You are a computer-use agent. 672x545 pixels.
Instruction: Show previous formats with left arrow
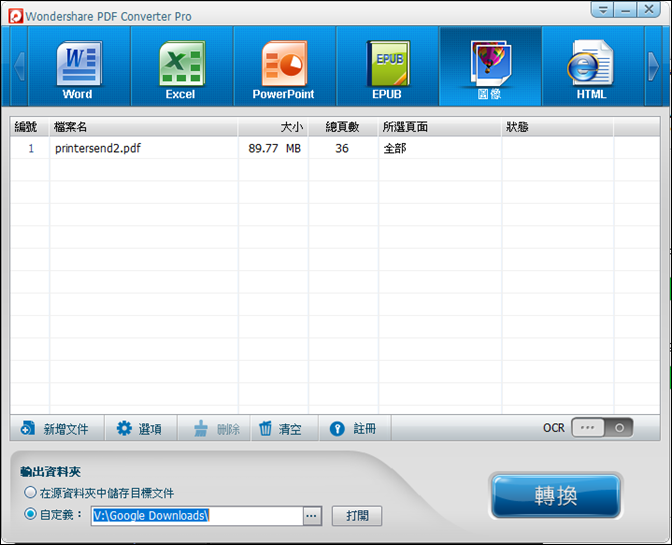(x=19, y=66)
